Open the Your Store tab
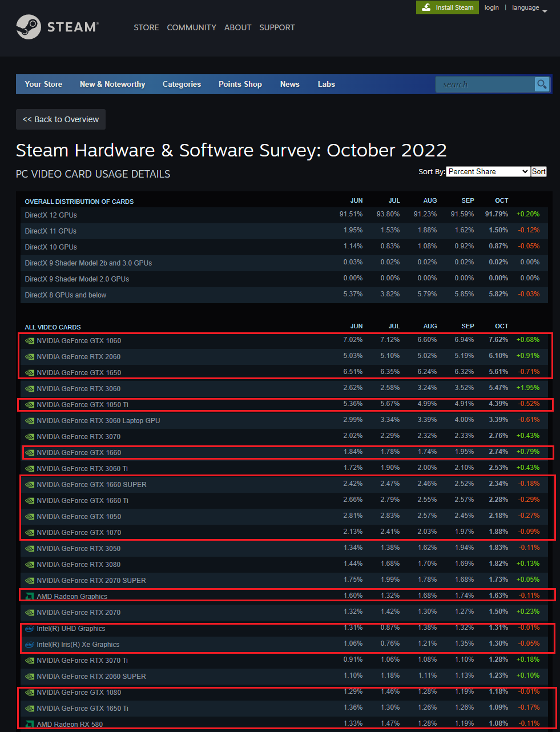Image resolution: width=560 pixels, height=732 pixels. point(43,84)
